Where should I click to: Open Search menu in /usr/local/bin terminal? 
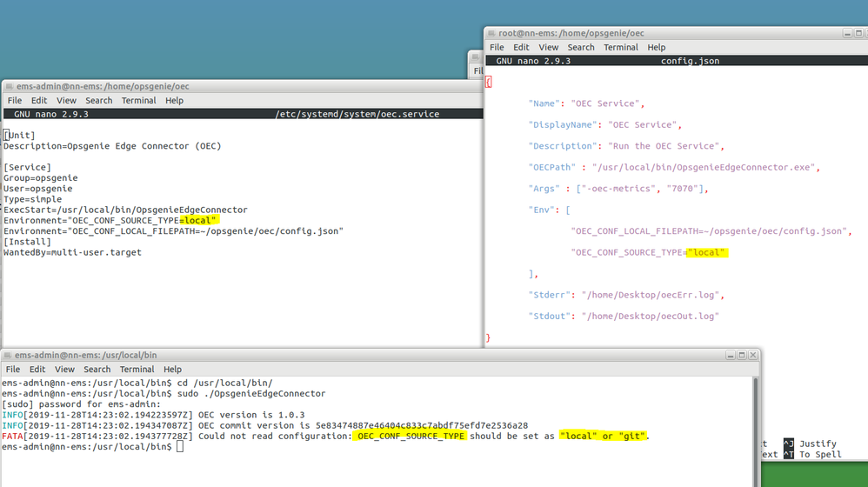[x=97, y=369]
